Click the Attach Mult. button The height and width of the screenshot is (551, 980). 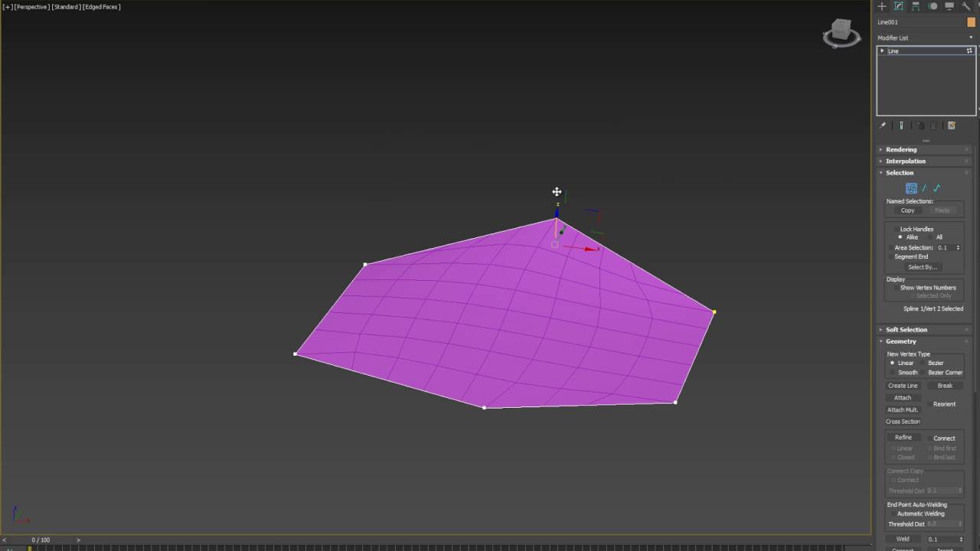coord(903,410)
